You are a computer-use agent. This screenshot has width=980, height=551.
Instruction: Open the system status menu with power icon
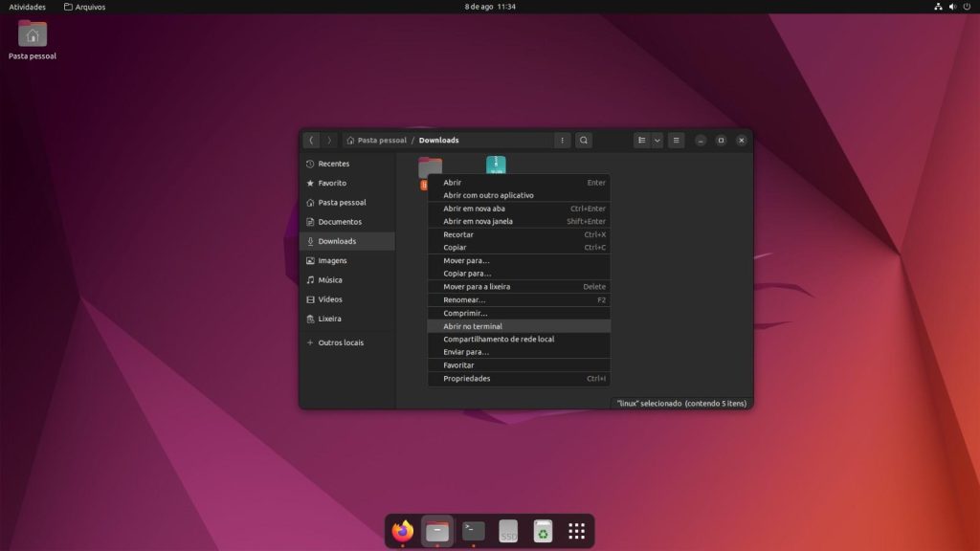pos(966,7)
